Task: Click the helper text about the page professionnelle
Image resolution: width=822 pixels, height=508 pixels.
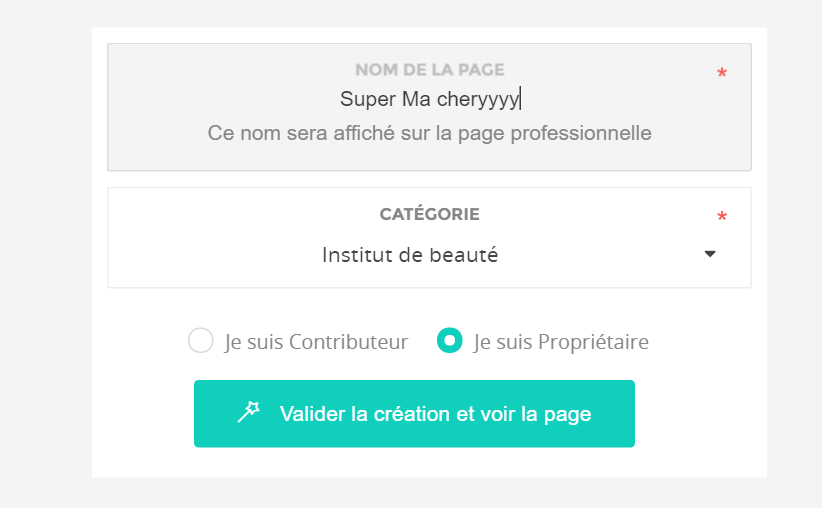Action: coord(429,133)
